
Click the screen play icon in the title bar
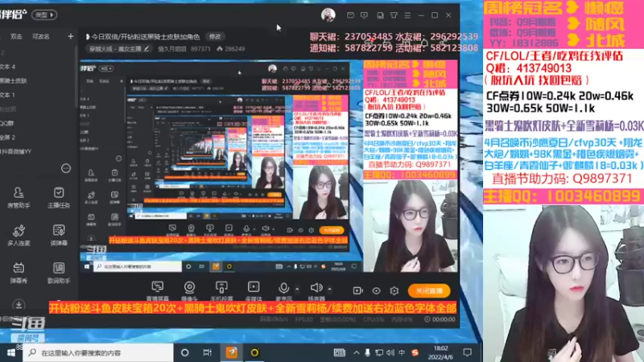365,15
